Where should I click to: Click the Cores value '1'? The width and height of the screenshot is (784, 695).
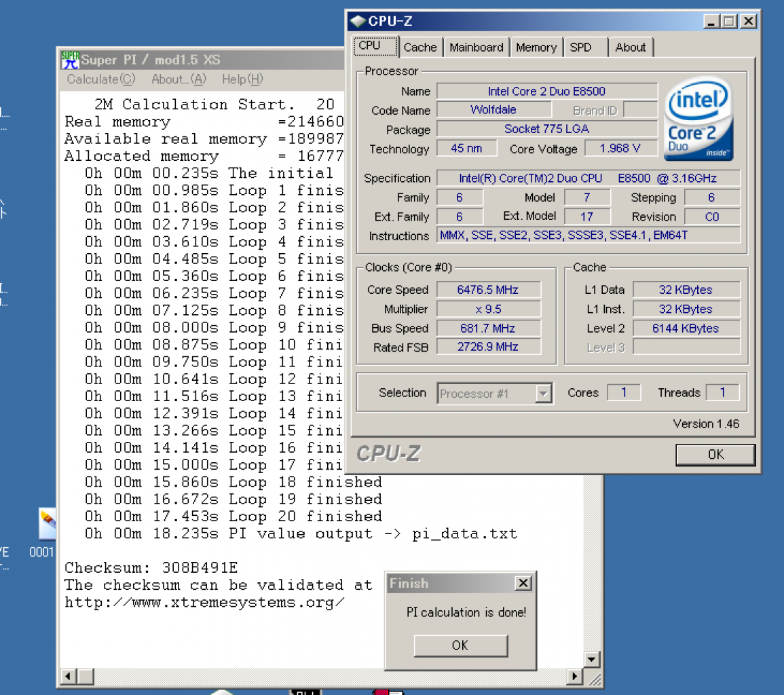[624, 392]
